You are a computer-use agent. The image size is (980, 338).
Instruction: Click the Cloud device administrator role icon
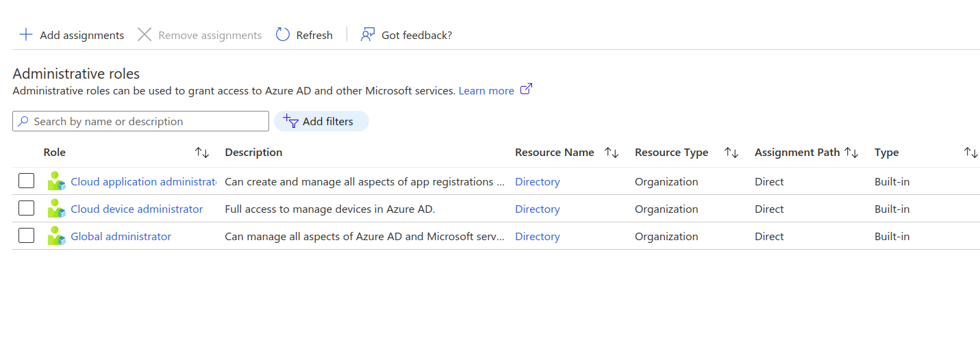tap(56, 209)
